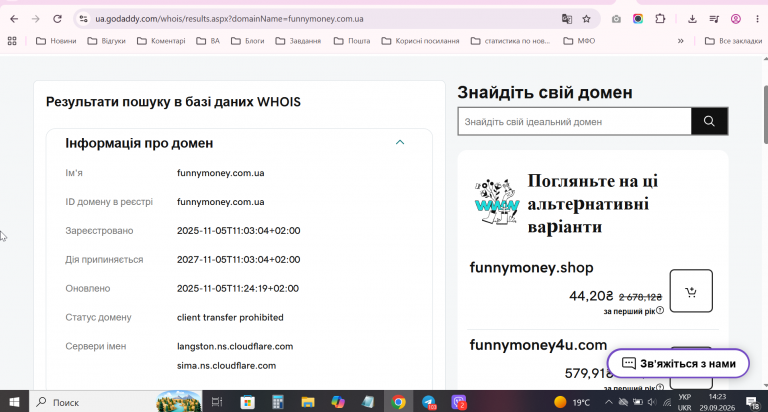The width and height of the screenshot is (768, 412).
Task: Open the weather 19°C widget
Action: 572,402
